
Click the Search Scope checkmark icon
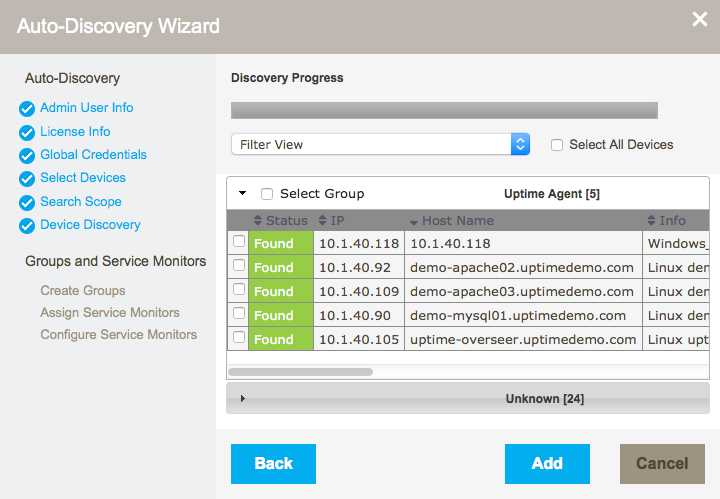coord(27,202)
